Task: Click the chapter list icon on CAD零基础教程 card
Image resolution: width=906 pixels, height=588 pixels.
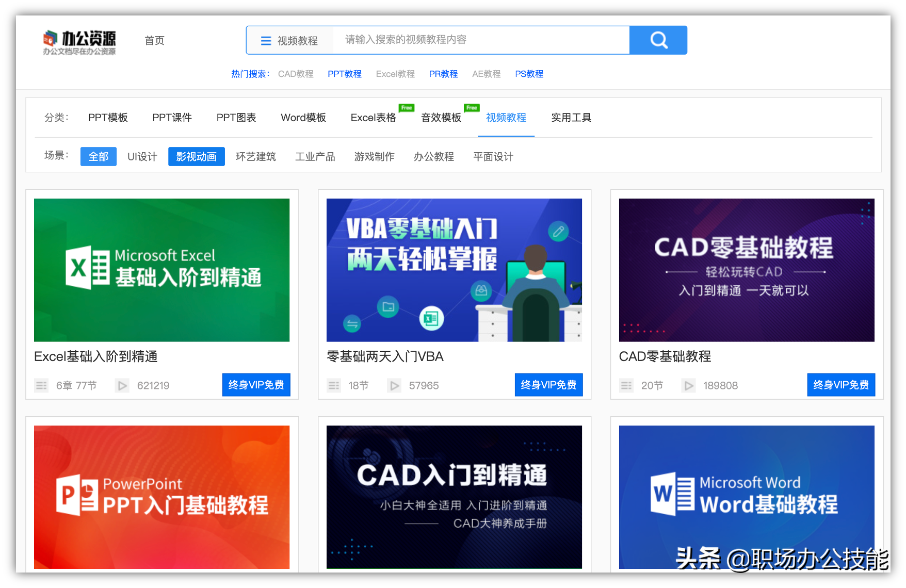Action: 626,385
